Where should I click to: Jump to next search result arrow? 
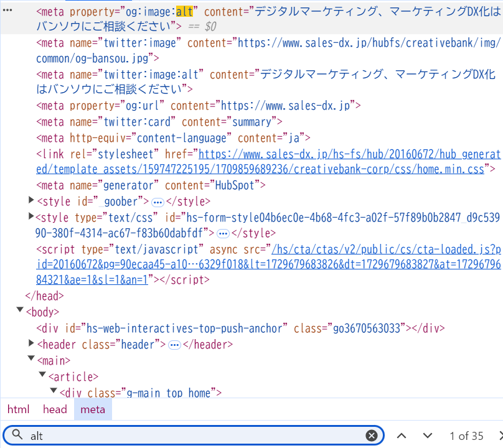(x=427, y=436)
